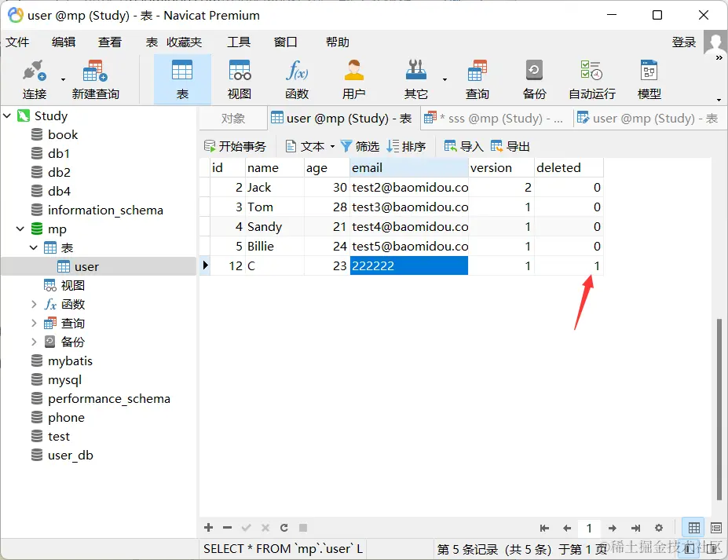The width and height of the screenshot is (728, 560).
Task: Add a record with the plus icon
Action: click(x=208, y=527)
